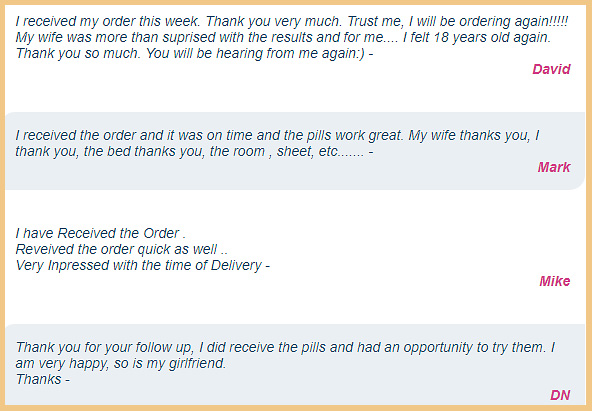Click 'You will be hearing from me again' line
Image resolution: width=592 pixels, height=411 pixels.
pos(256,53)
